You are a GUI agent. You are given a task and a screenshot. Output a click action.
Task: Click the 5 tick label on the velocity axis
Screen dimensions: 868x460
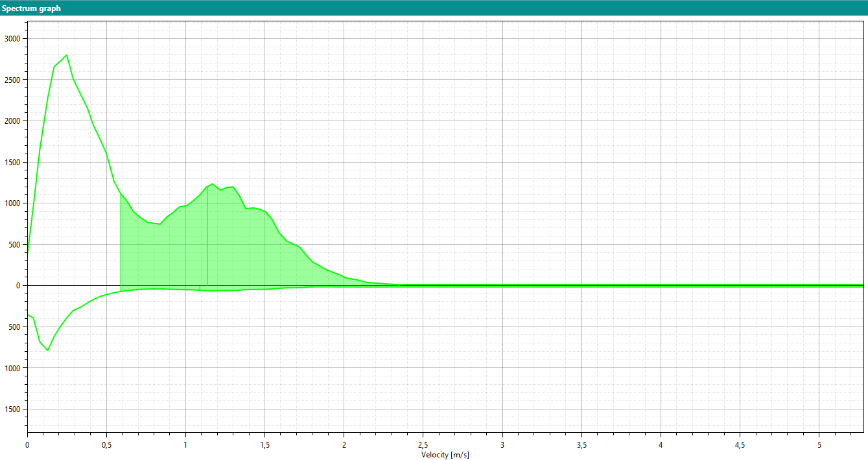click(x=819, y=445)
